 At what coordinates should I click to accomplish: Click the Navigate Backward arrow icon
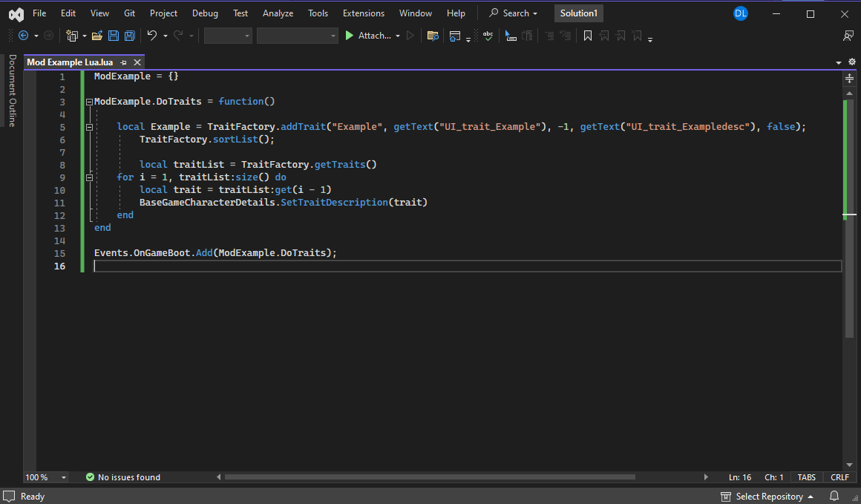(x=23, y=36)
